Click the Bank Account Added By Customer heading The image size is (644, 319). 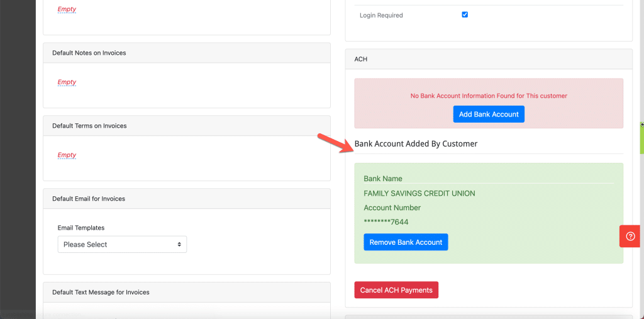pos(416,144)
